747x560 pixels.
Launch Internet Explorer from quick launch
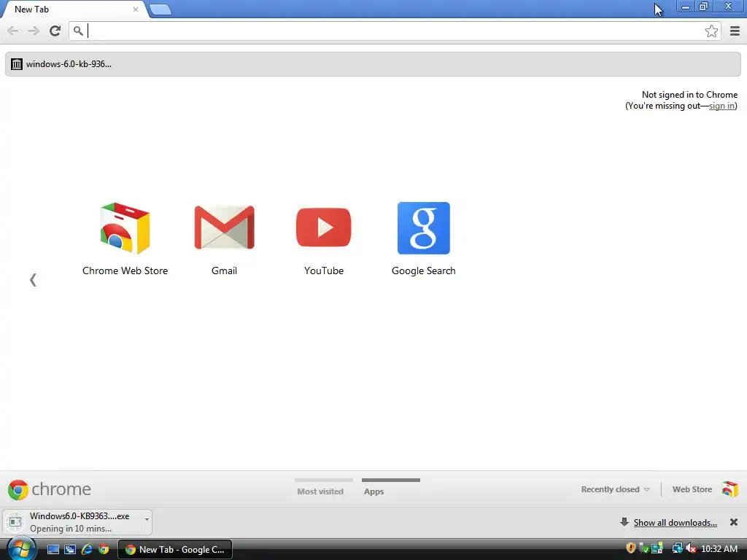(88, 549)
